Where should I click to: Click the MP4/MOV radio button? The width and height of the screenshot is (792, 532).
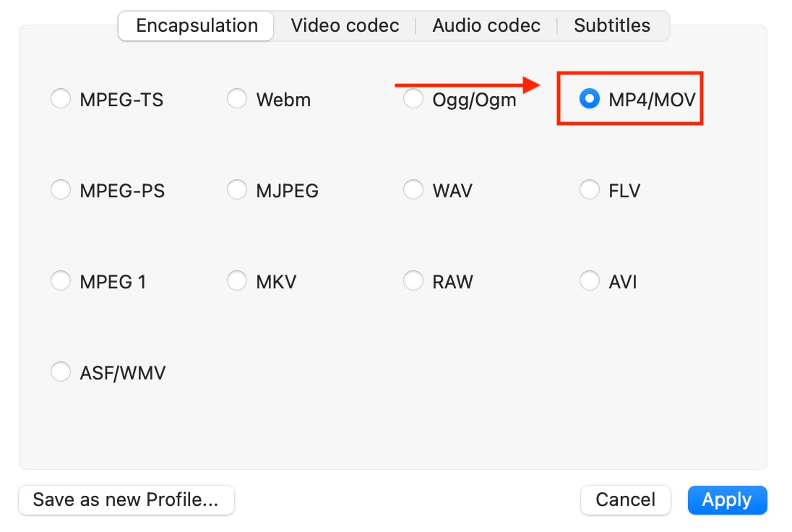click(590, 100)
